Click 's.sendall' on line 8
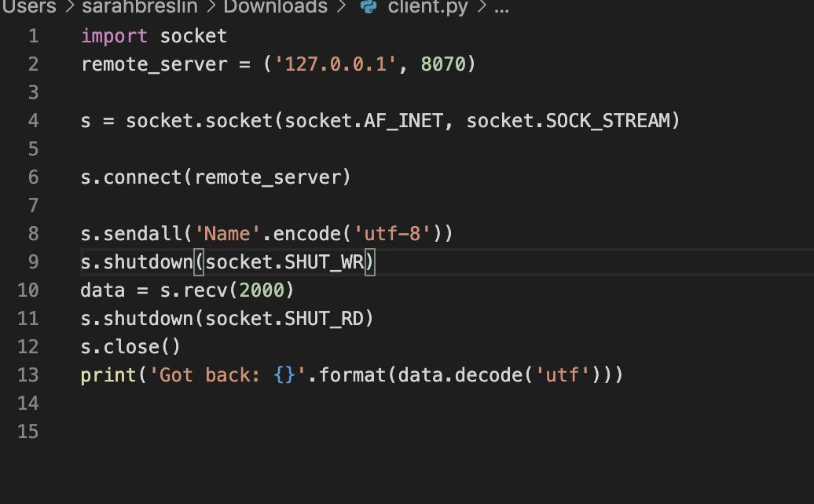814x504 pixels. click(130, 234)
